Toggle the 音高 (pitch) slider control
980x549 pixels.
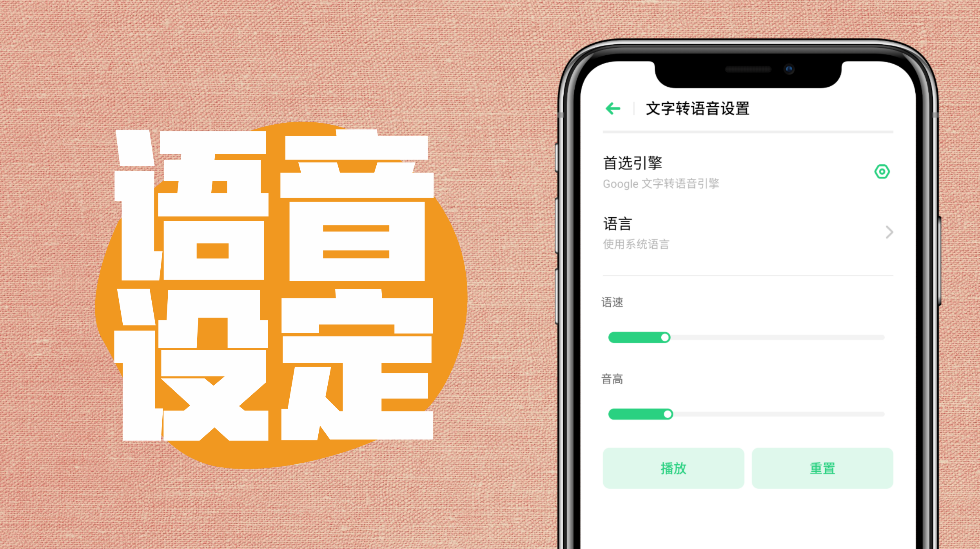[667, 414]
